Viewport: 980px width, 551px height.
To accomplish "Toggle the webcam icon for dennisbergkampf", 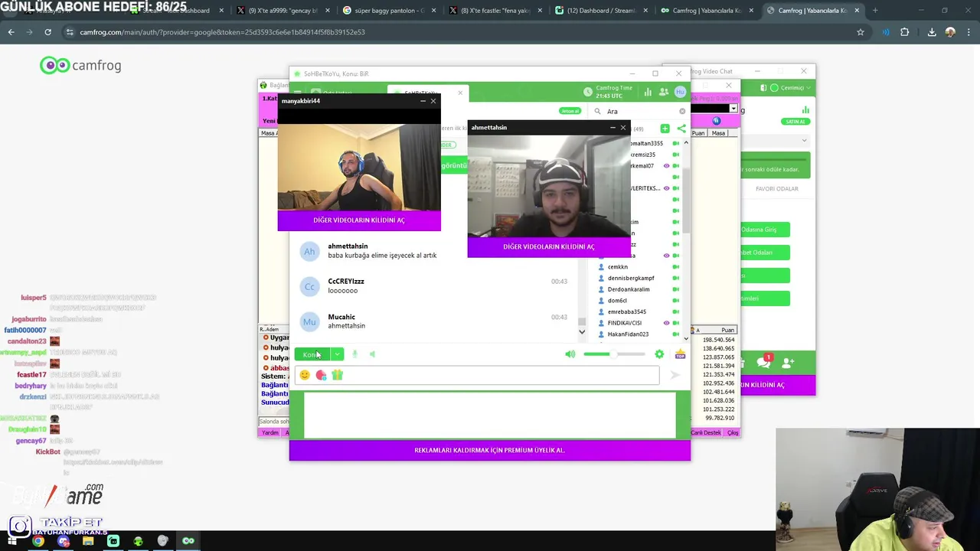I will point(675,278).
